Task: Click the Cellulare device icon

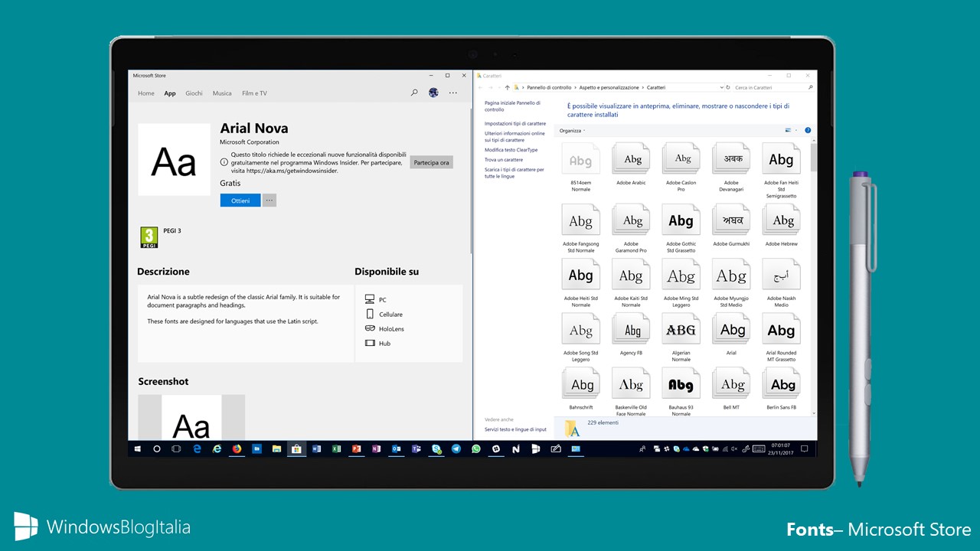Action: click(x=370, y=314)
